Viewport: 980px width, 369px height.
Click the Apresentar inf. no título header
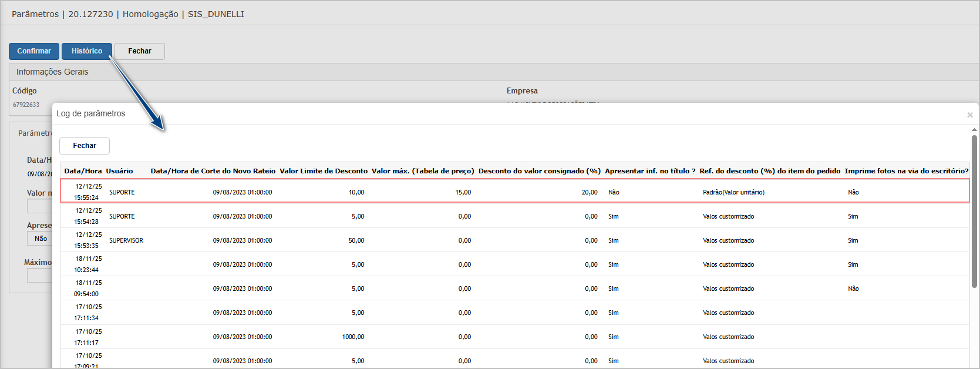click(x=650, y=171)
